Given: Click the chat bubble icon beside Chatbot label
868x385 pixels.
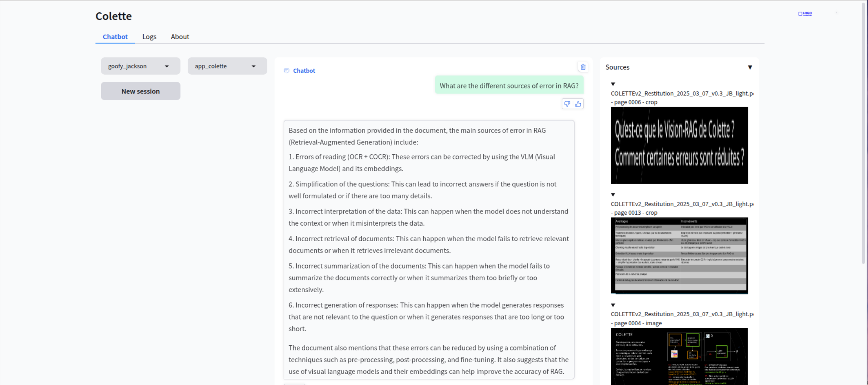Looking at the screenshot, I should pos(287,71).
